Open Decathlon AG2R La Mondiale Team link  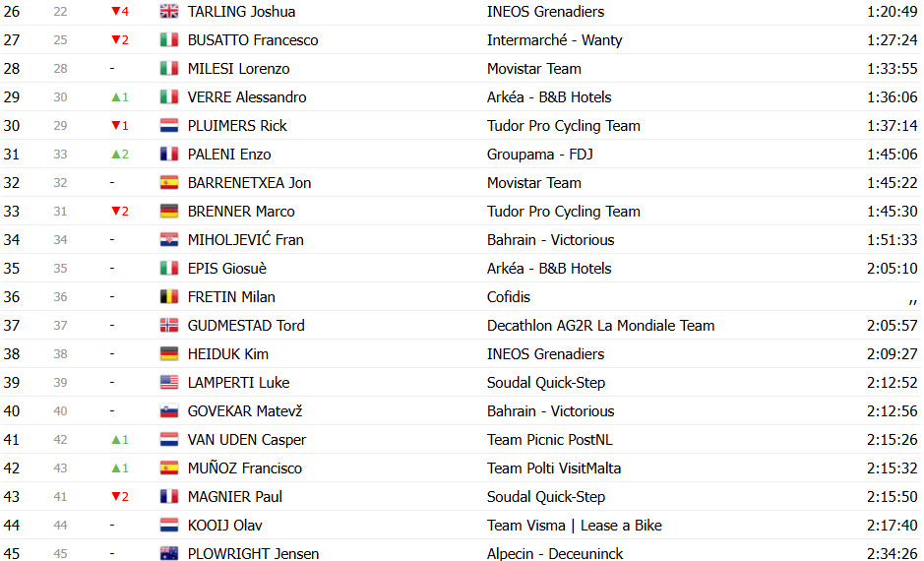tap(600, 326)
